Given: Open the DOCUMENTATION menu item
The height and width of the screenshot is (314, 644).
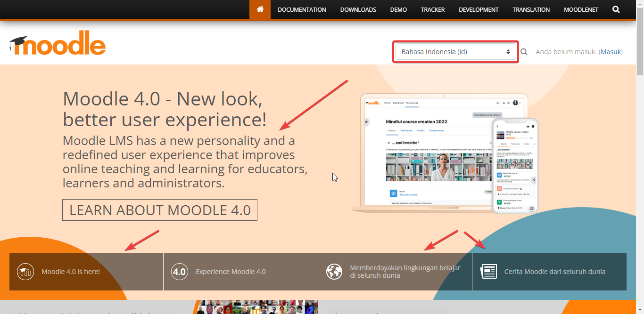Looking at the screenshot, I should pos(302,9).
